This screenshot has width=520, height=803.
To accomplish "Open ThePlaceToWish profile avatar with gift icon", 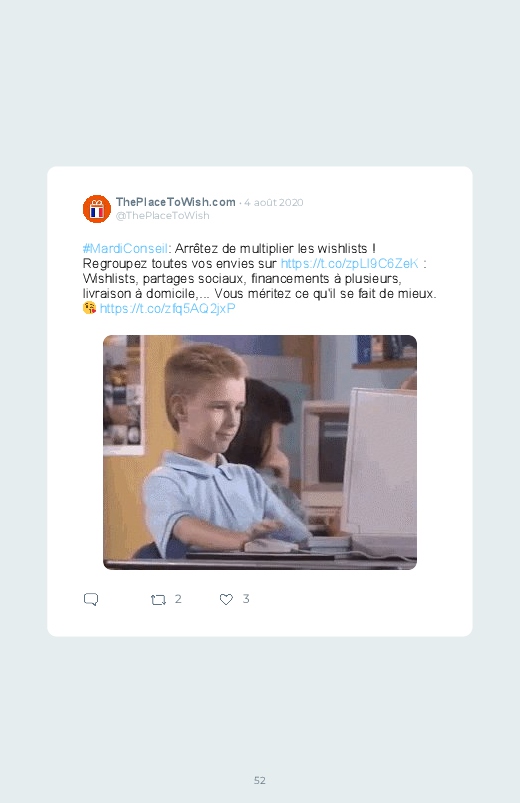I will (x=97, y=209).
